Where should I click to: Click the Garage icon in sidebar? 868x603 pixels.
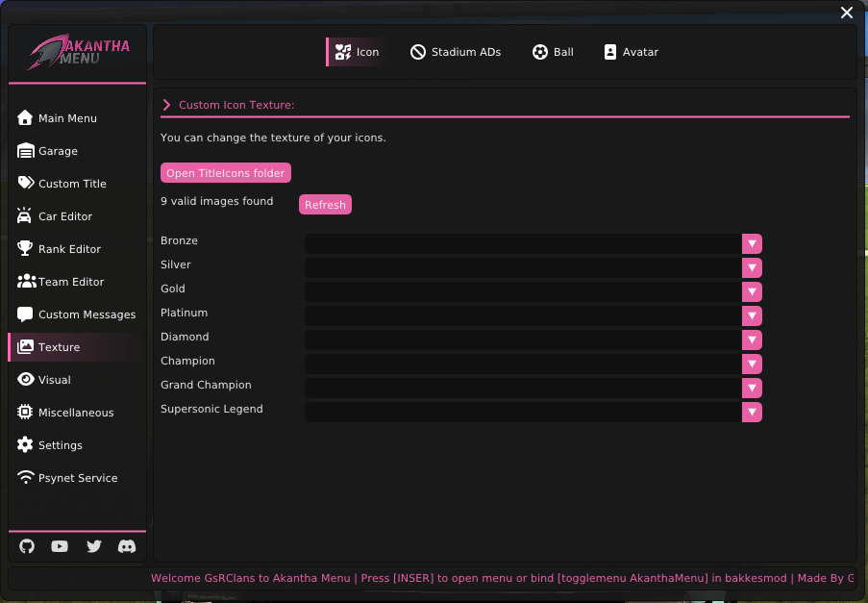25,151
